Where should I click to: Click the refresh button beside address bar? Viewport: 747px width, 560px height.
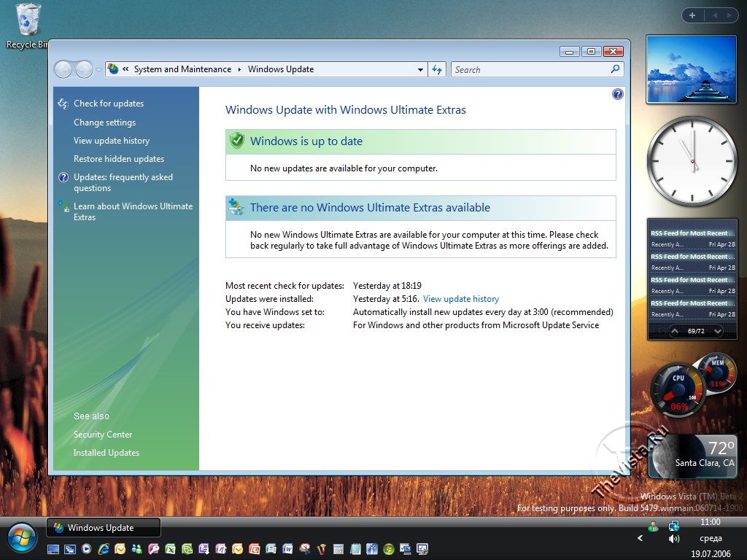437,69
